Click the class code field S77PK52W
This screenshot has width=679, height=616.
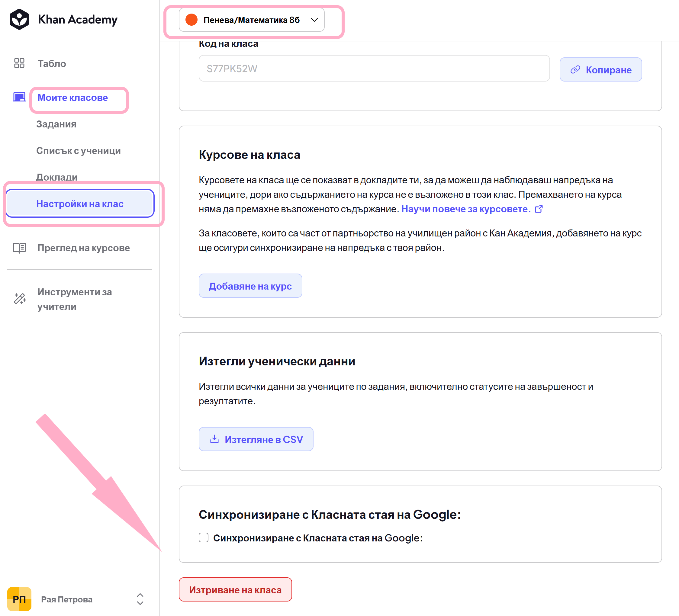tap(374, 68)
